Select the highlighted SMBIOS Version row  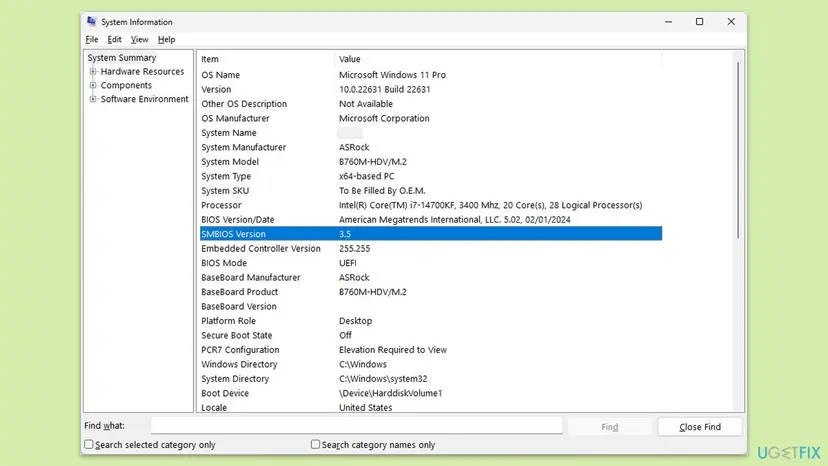[431, 234]
